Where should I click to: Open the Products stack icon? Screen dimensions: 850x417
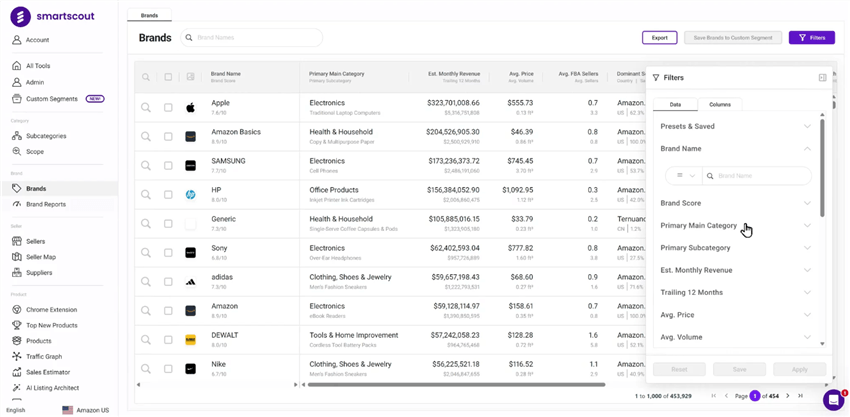click(17, 341)
